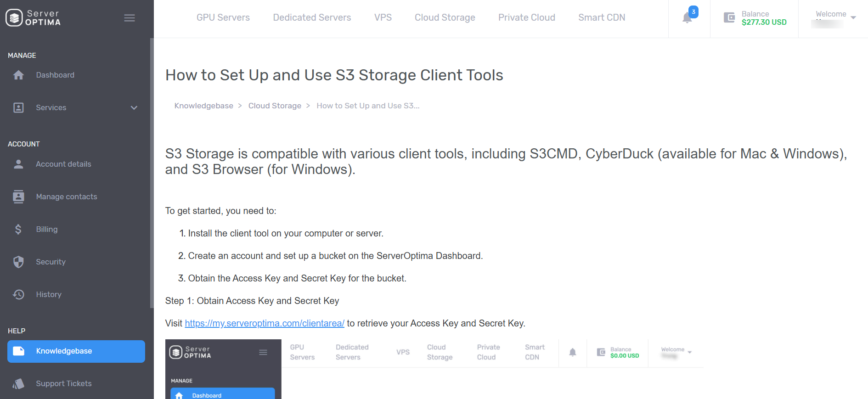Open the notifications bell

point(687,18)
